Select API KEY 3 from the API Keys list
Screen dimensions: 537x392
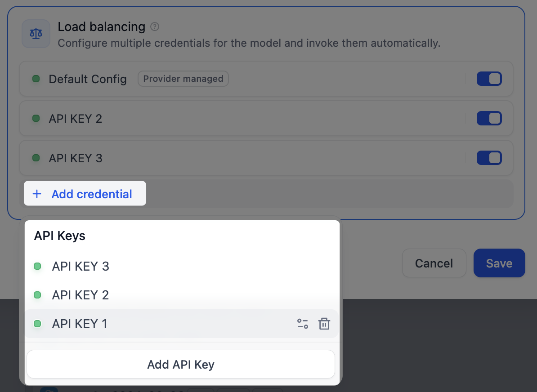[x=81, y=266]
